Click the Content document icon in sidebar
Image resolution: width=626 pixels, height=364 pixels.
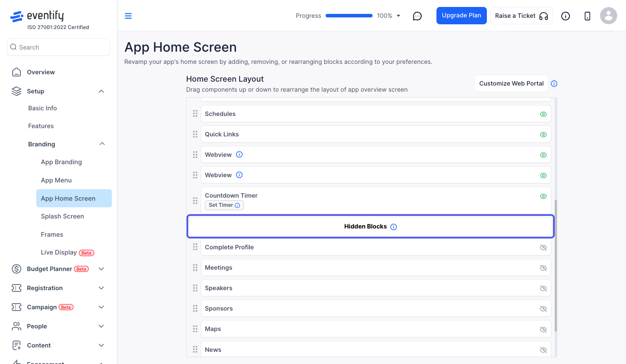click(17, 345)
